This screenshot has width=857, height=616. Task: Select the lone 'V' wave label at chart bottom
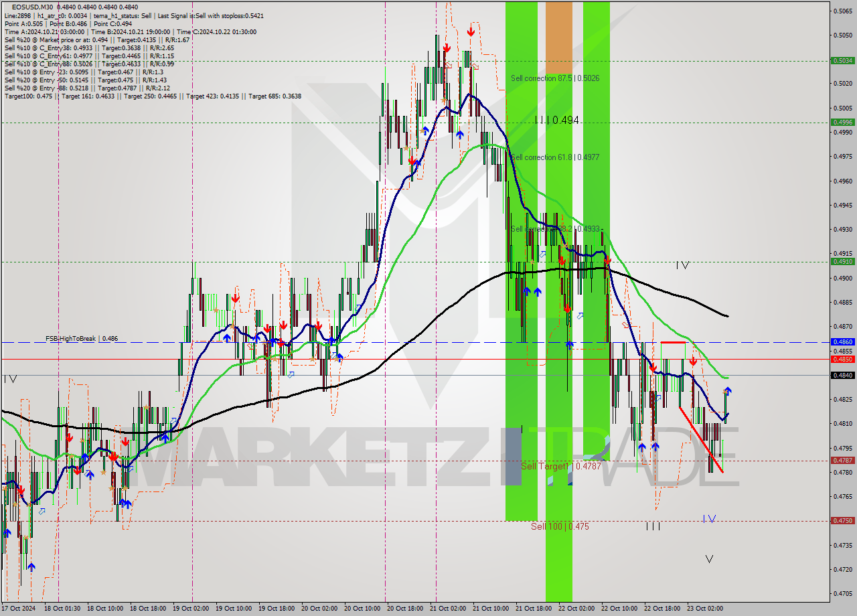[x=710, y=559]
